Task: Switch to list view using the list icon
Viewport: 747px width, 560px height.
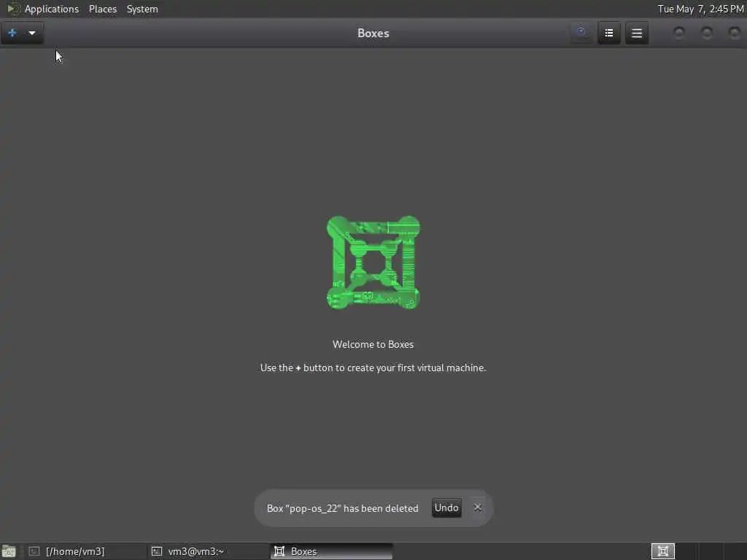Action: point(609,33)
